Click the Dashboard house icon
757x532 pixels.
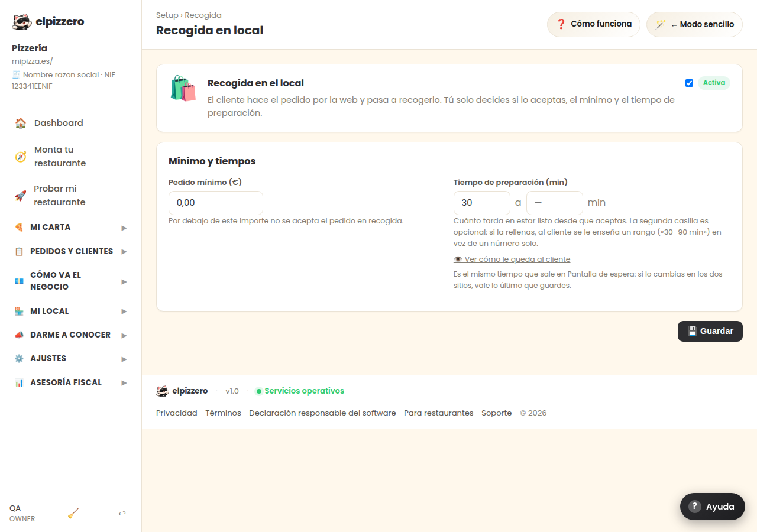pyautogui.click(x=21, y=123)
